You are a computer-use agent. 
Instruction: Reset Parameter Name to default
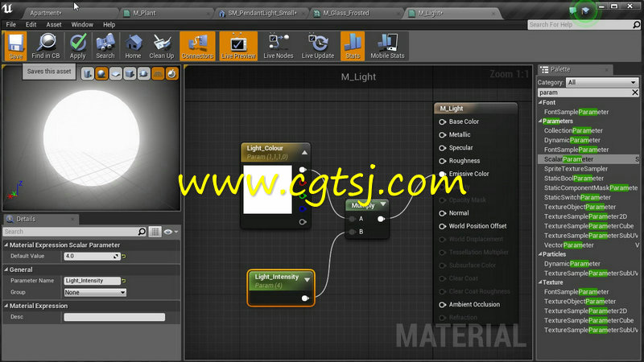124,281
